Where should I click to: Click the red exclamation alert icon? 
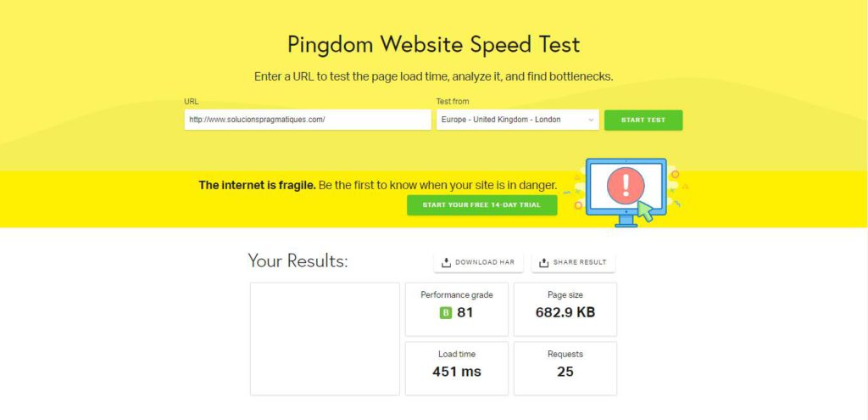point(626,183)
